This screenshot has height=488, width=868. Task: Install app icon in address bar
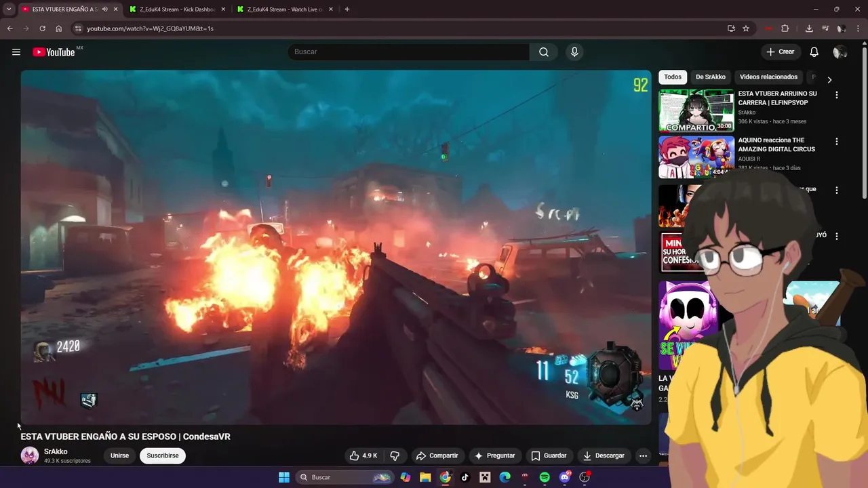[x=731, y=28]
